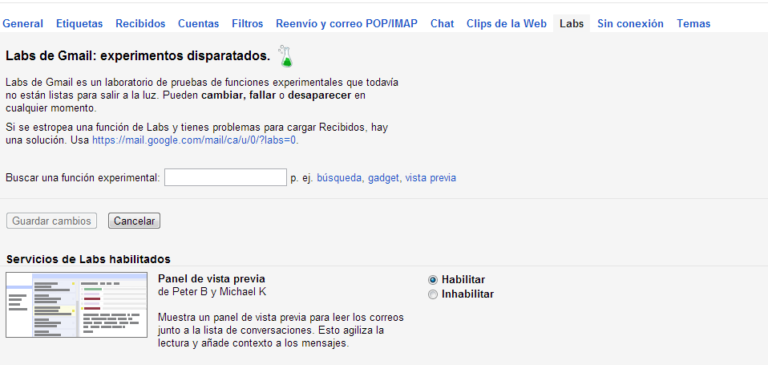Switch to the Chat tab
The width and height of the screenshot is (768, 365).
[x=442, y=24]
